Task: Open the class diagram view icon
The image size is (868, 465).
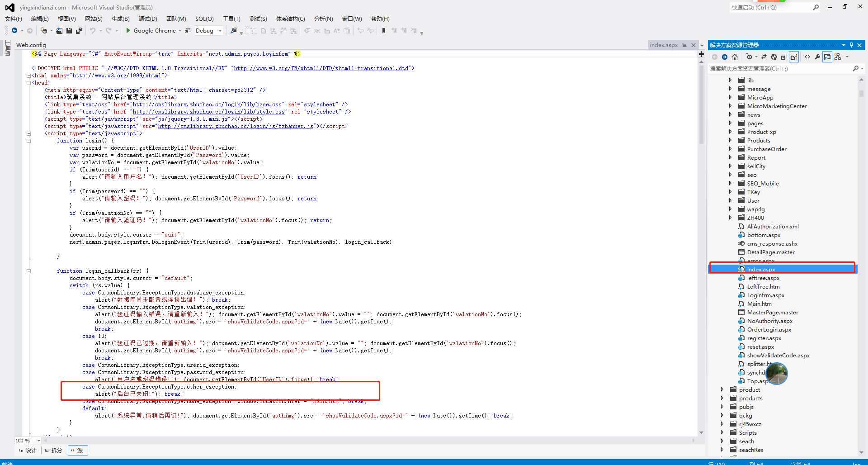Action: tap(838, 57)
